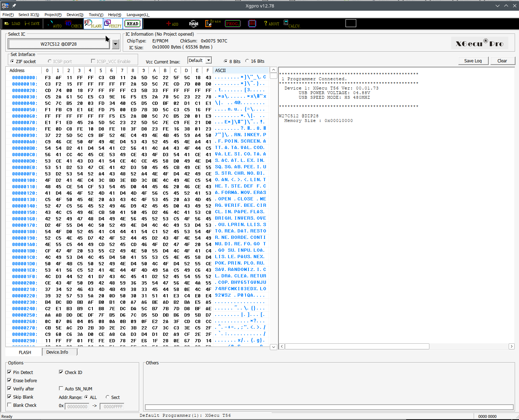
Task: Click the Clear button
Action: (x=502, y=61)
